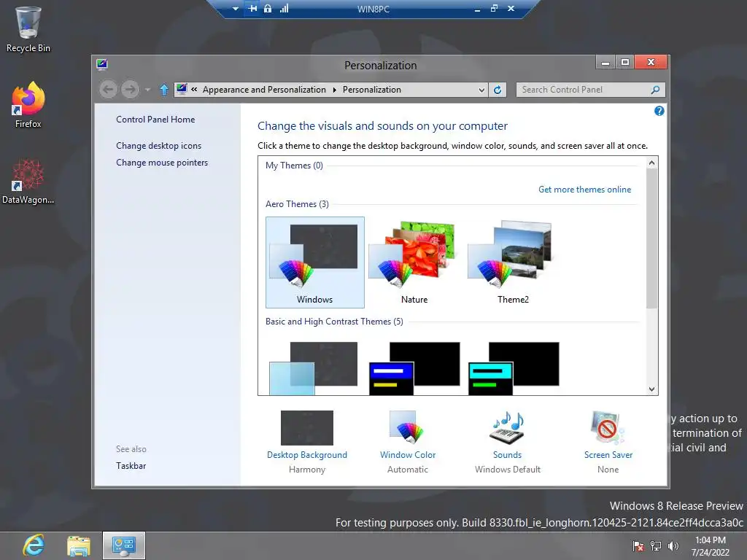Image resolution: width=747 pixels, height=560 pixels.
Task: Click the signal strength icon on connection bar
Action: click(284, 9)
